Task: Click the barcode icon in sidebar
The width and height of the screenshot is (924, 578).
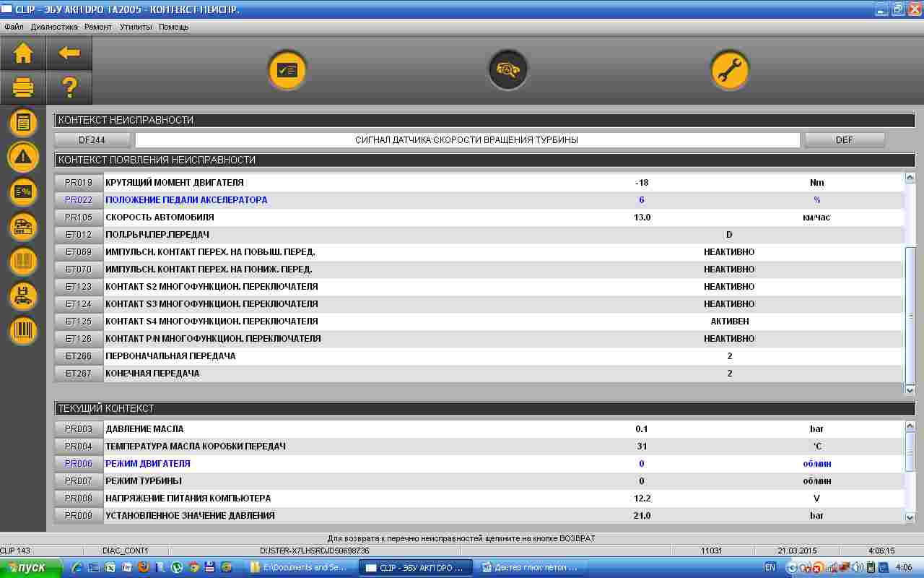Action: tap(23, 331)
